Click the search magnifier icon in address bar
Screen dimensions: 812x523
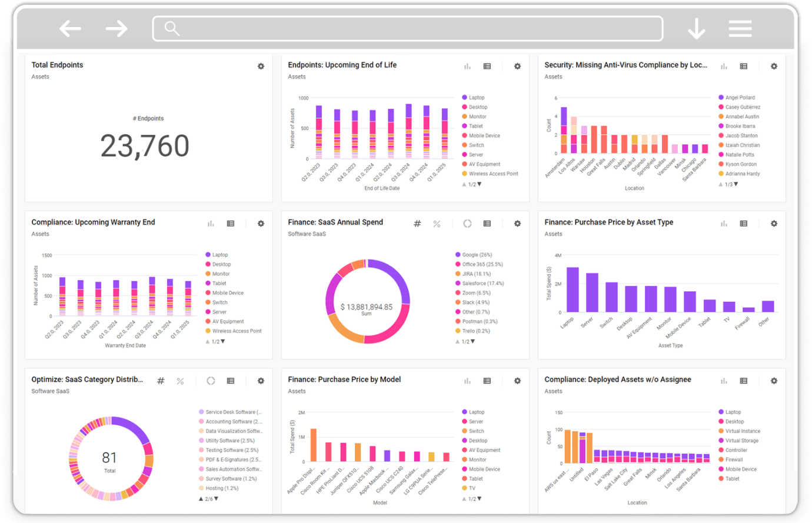coord(172,28)
